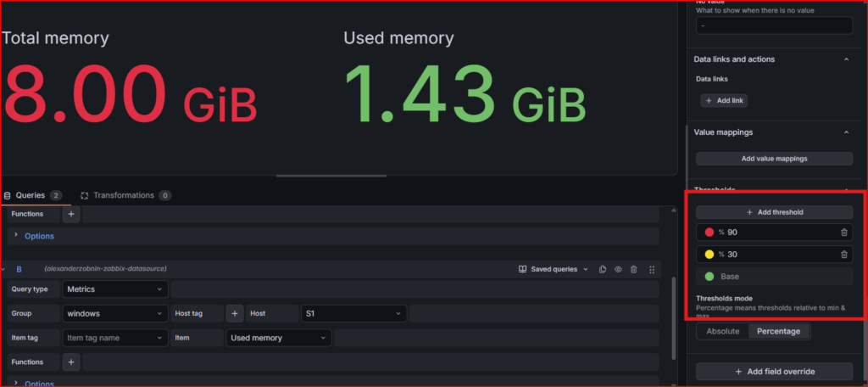This screenshot has height=387, width=868.
Task: Open the Group dropdown showing windows
Action: (115, 313)
